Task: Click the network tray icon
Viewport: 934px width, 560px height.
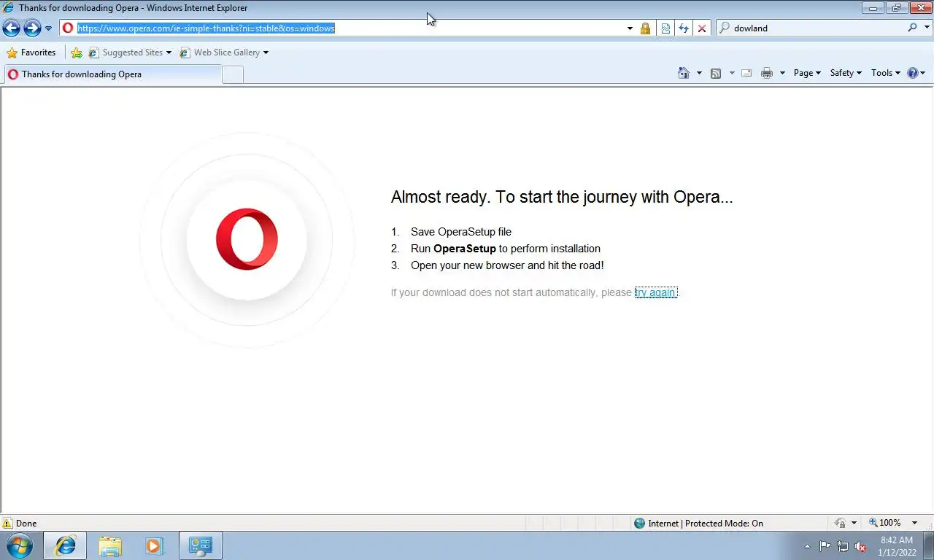Action: click(843, 546)
